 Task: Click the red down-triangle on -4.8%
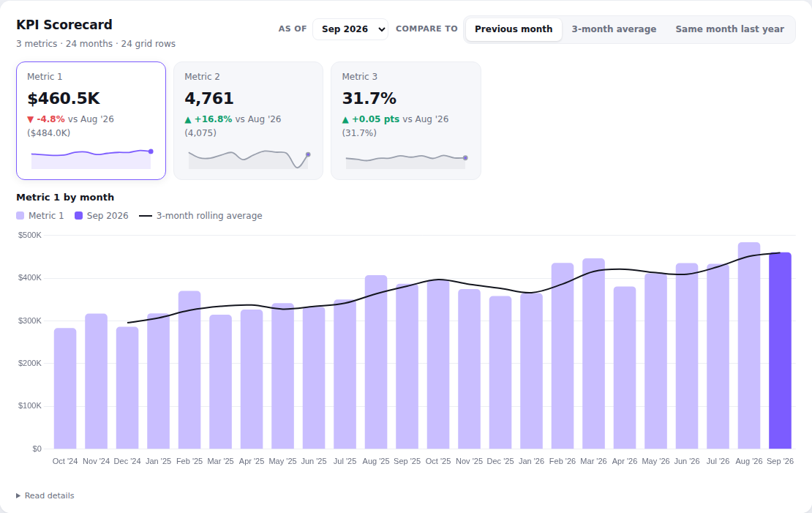31,120
